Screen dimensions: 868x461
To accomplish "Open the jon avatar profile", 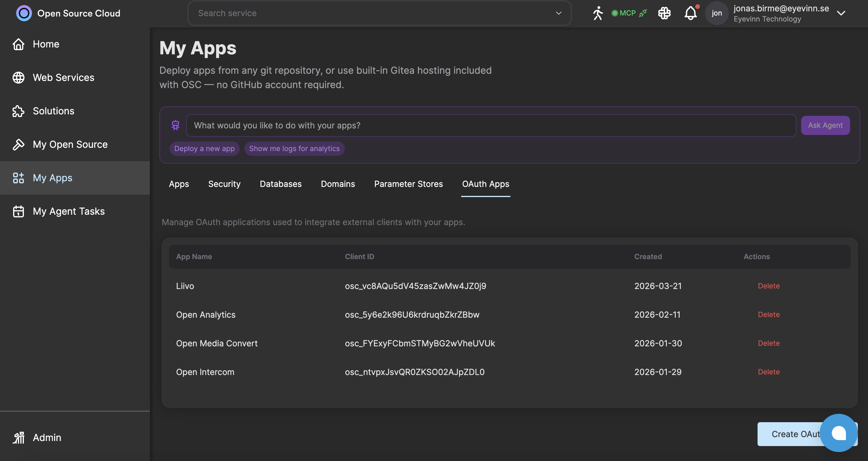I will [x=716, y=13].
